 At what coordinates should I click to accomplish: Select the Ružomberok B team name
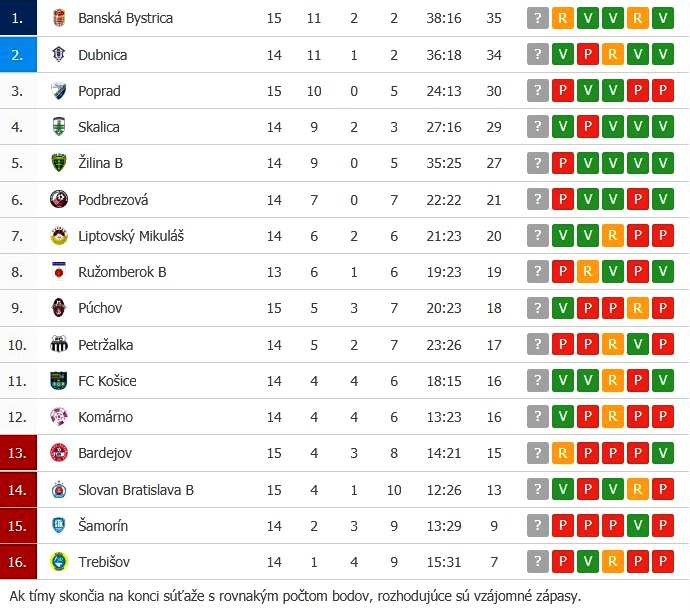122,272
